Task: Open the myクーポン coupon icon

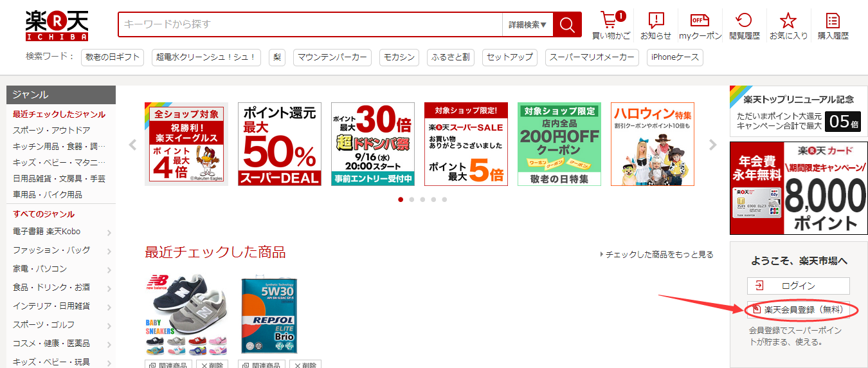Action: click(x=700, y=26)
